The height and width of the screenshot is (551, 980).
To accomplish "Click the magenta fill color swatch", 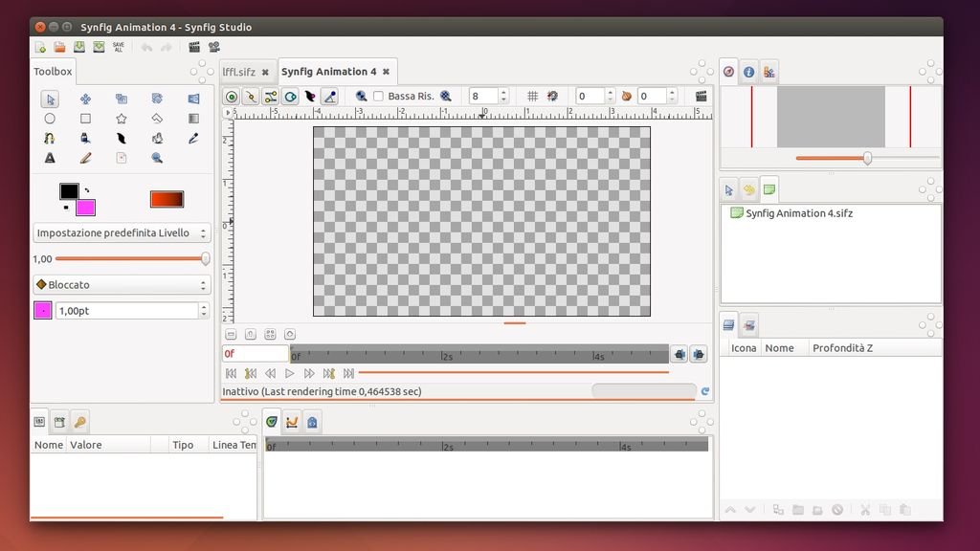I will [x=86, y=208].
